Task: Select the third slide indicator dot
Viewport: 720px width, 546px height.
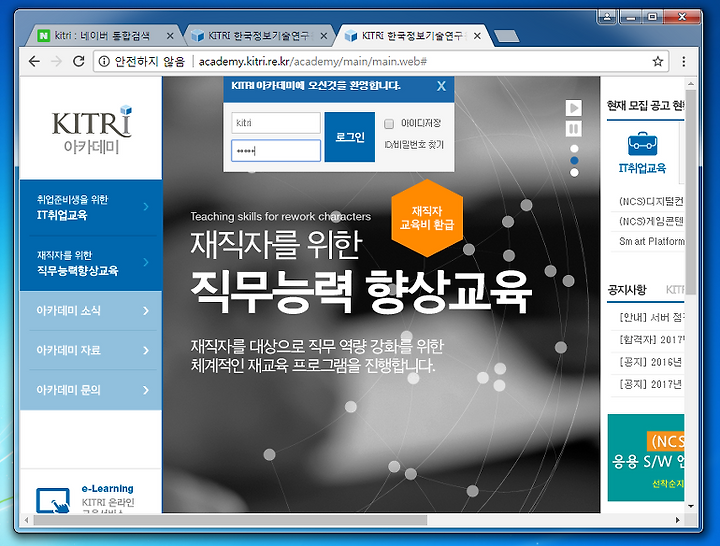Action: click(574, 172)
